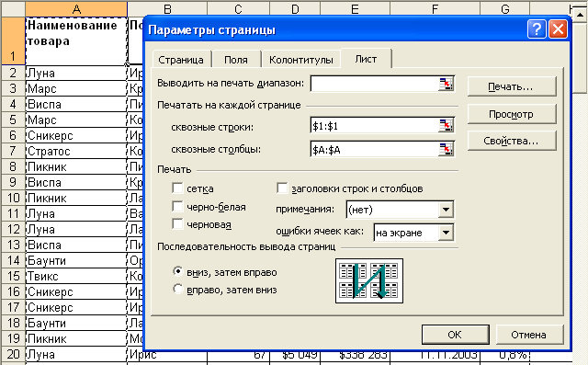Click the Наименование товара header cell
Image resolution: width=588 pixels, height=365 pixels.
coord(76,40)
